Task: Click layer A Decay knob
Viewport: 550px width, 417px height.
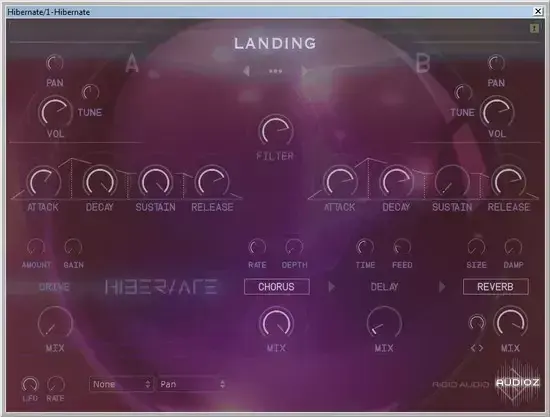Action: 100,182
